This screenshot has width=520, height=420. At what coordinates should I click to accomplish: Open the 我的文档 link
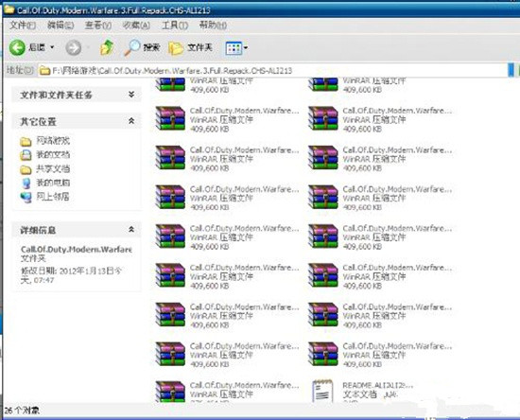[x=53, y=155]
